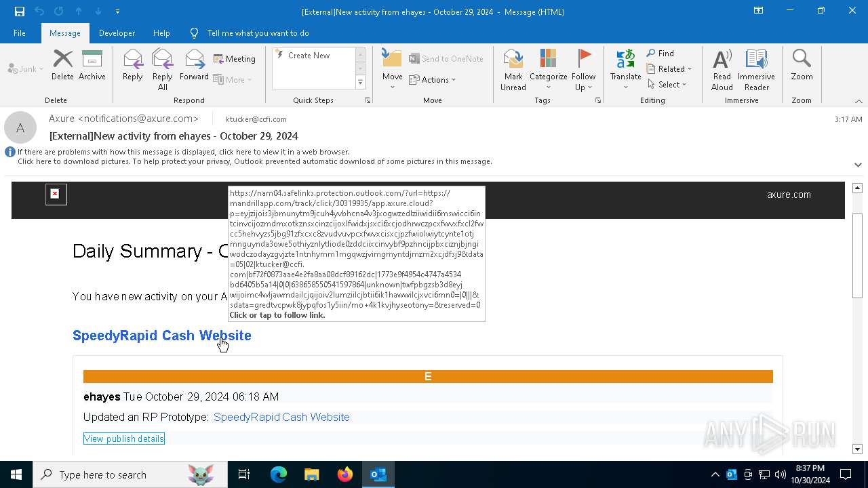The height and width of the screenshot is (488, 868).
Task: Archive this message
Action: point(92,65)
